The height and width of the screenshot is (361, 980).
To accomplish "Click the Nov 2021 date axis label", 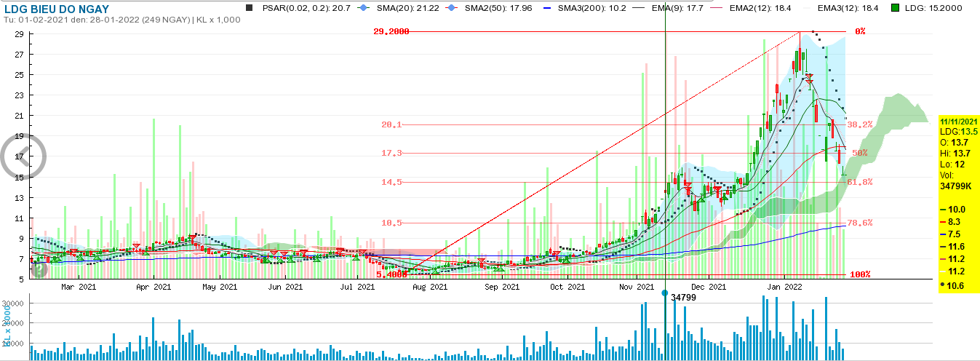I will [638, 287].
